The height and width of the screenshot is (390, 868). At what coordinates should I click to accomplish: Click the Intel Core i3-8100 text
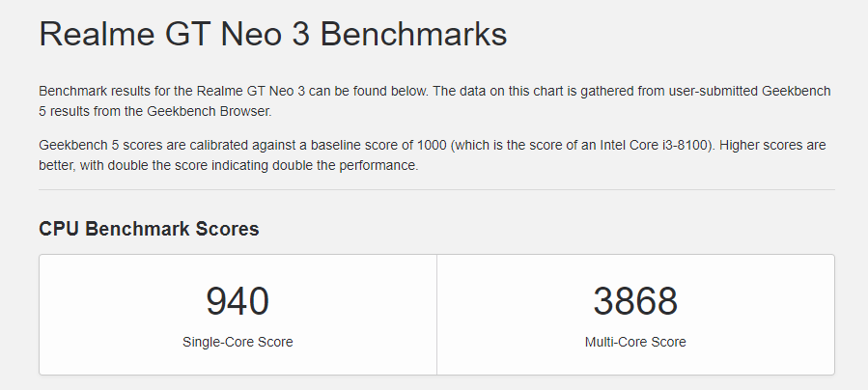coord(654,145)
